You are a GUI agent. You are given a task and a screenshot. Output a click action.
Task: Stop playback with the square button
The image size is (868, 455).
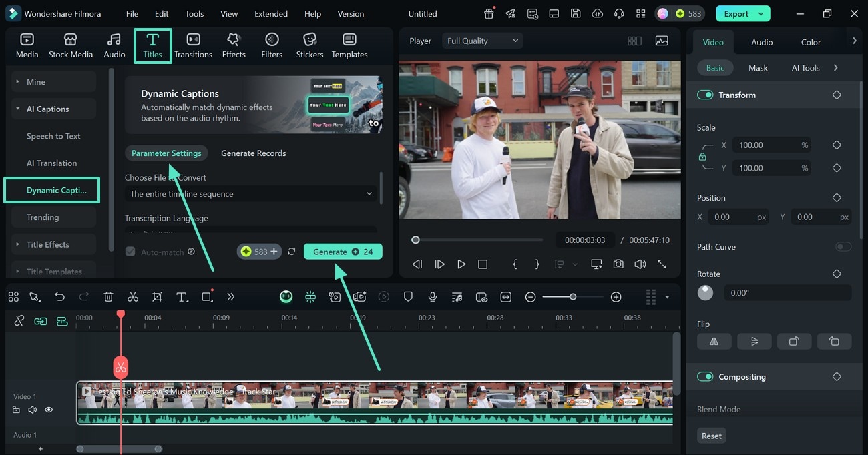pos(483,264)
